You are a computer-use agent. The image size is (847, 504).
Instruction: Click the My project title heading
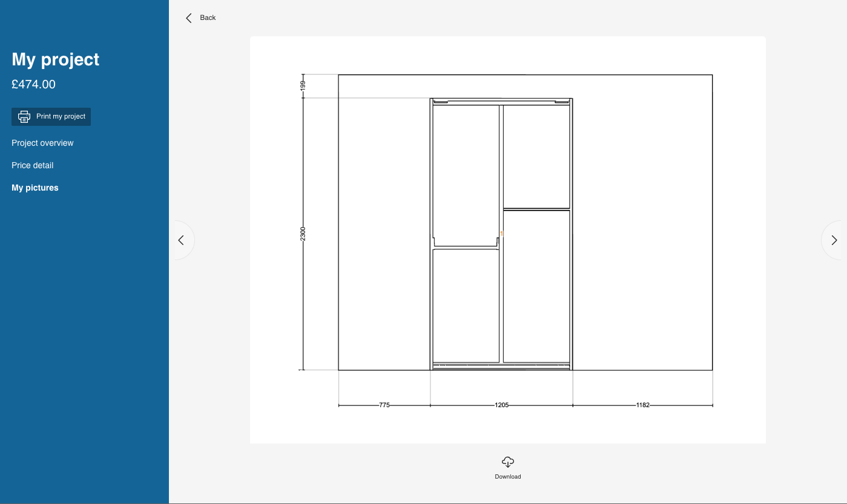click(55, 59)
